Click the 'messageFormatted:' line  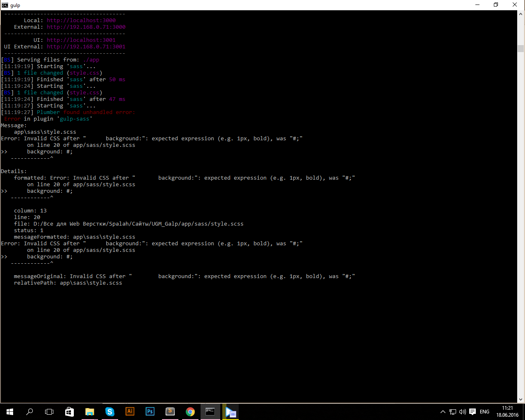point(75,237)
